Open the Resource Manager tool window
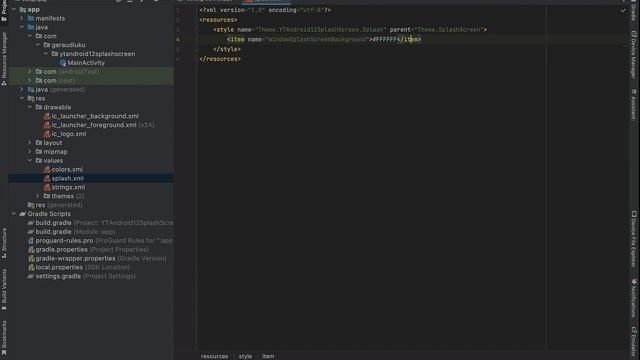The height and width of the screenshot is (360, 640). pyautogui.click(x=4, y=59)
